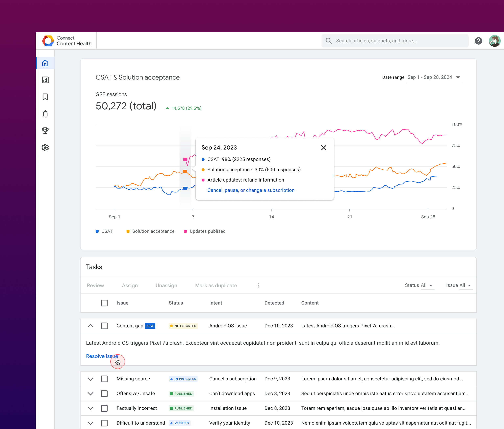
Task: Open the three-dot more actions menu
Action: click(258, 285)
